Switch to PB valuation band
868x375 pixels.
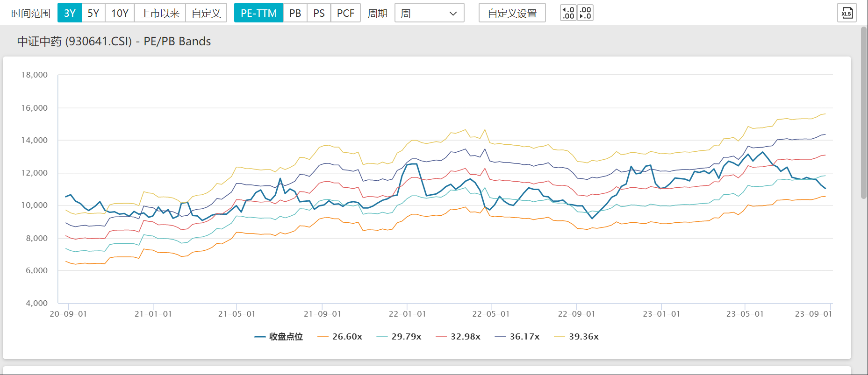295,13
